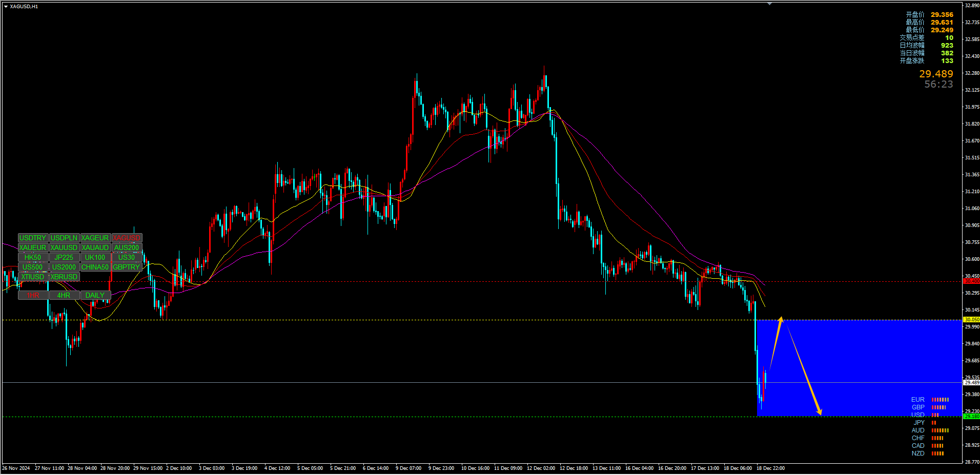Click the EUR currency strength bar
The width and height of the screenshot is (980, 475).
point(940,400)
